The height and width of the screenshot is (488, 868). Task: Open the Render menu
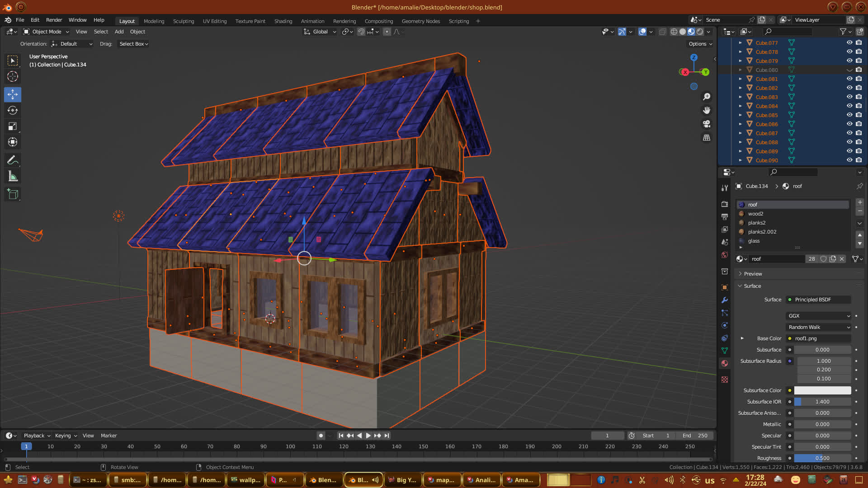tap(54, 20)
